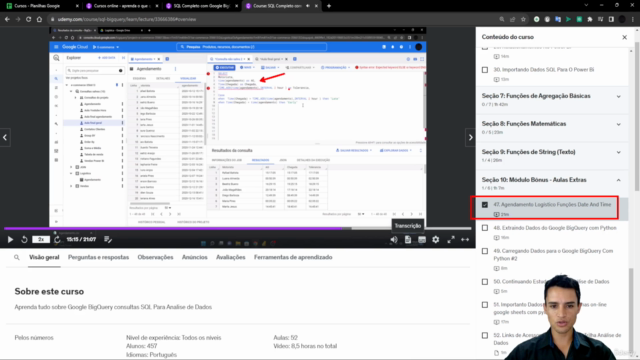Uncheck lecture 47 Agendamento Logístico checkbox
This screenshot has height=360, width=640.
(485, 204)
